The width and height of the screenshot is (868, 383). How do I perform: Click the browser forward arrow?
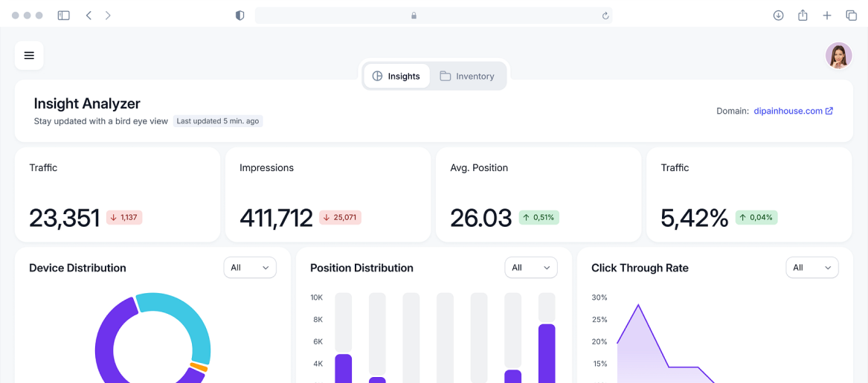[108, 16]
